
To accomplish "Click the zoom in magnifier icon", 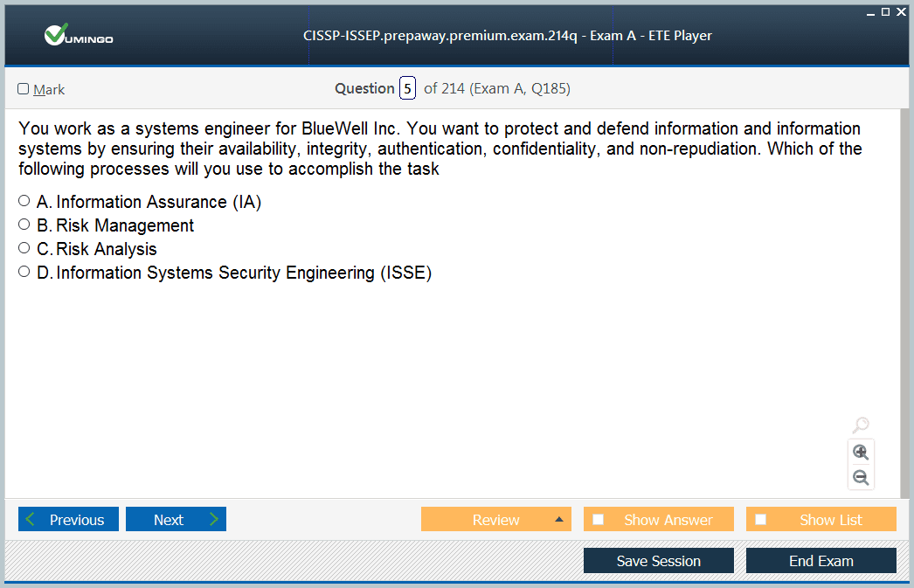I will tap(861, 453).
